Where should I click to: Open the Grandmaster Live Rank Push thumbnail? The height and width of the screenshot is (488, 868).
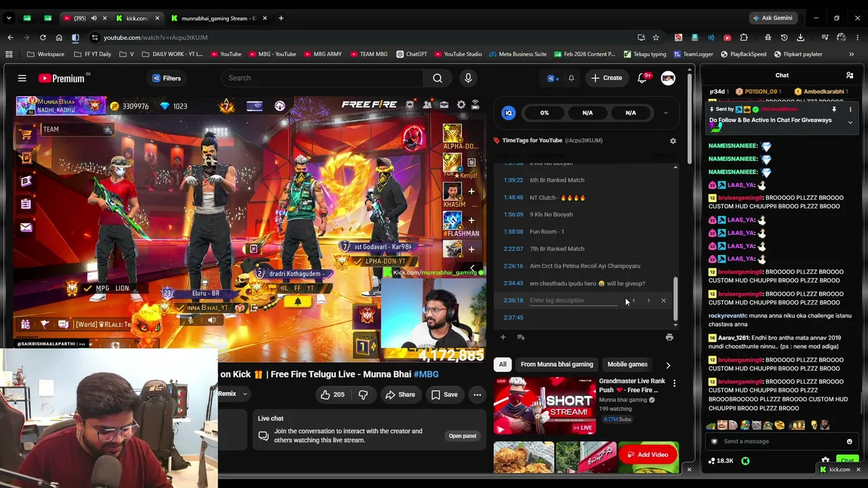[x=544, y=405]
